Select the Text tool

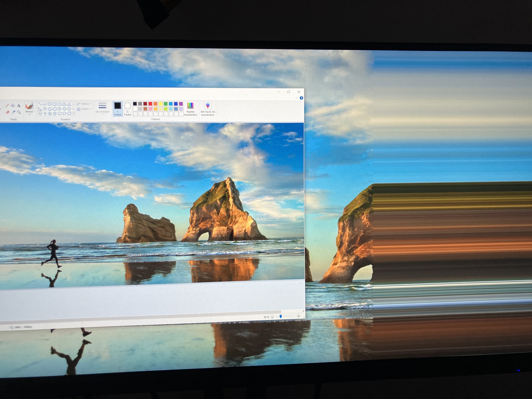pos(19,106)
